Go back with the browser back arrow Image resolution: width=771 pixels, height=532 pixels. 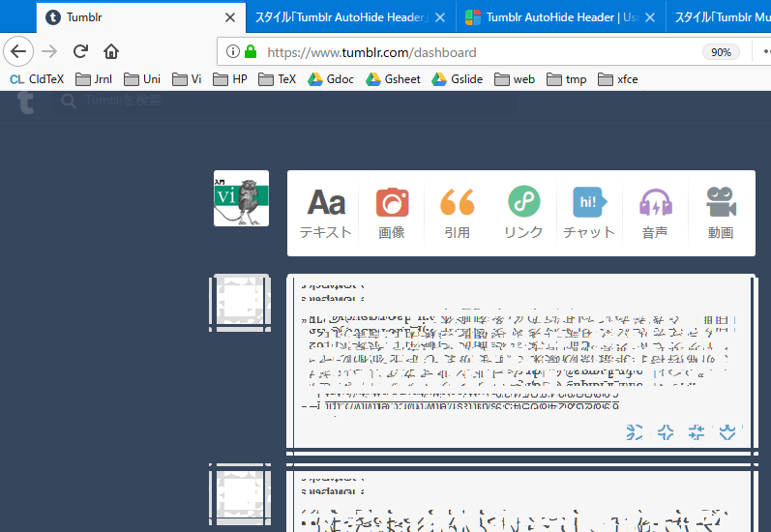click(18, 51)
